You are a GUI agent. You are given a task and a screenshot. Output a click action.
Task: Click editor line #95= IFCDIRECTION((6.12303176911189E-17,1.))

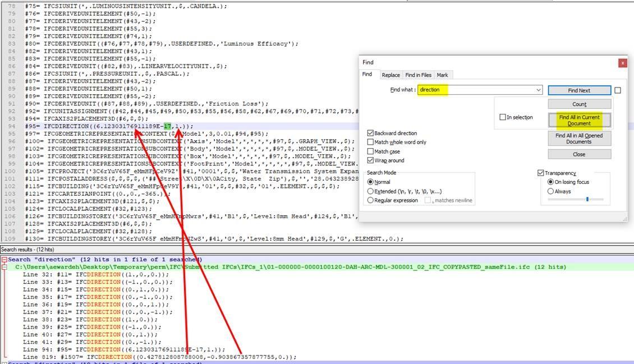pos(109,126)
